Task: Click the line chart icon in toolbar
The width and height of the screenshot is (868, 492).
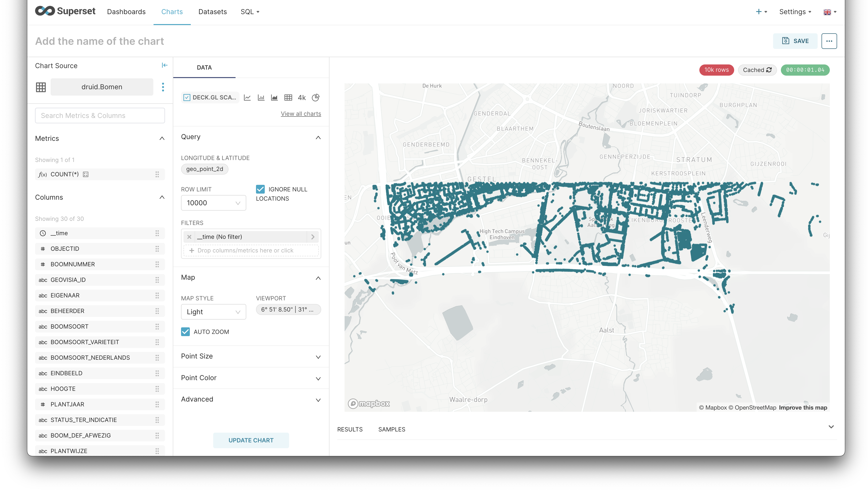Action: (x=247, y=97)
